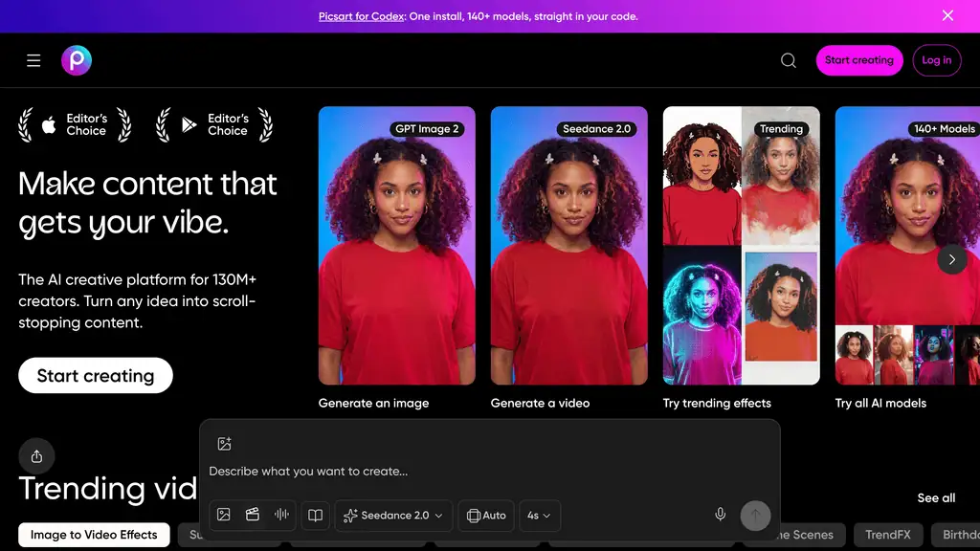Open the hamburger navigation menu
Viewport: 980px width, 551px height.
tap(33, 60)
